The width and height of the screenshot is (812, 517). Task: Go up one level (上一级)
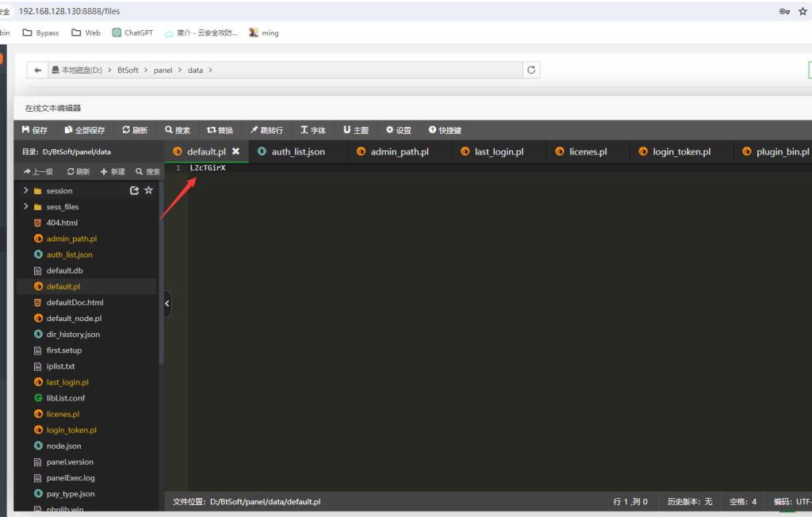pyautogui.click(x=38, y=171)
